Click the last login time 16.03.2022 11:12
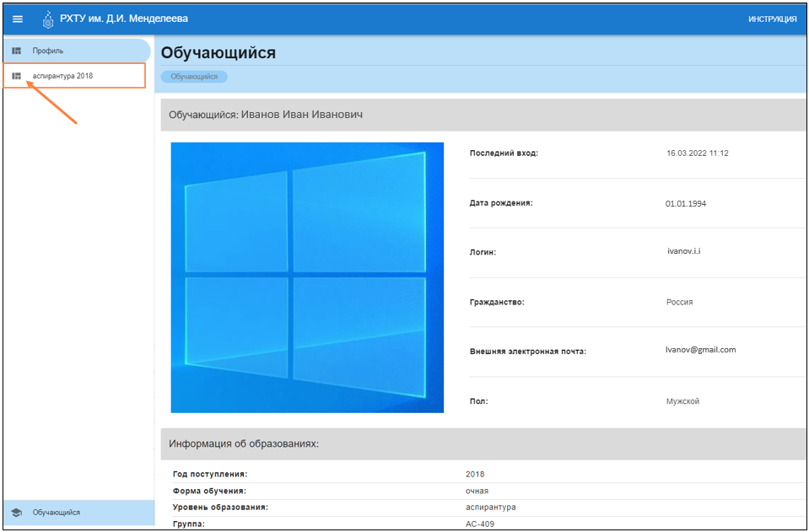Image resolution: width=809 pixels, height=532 pixels. 697,153
